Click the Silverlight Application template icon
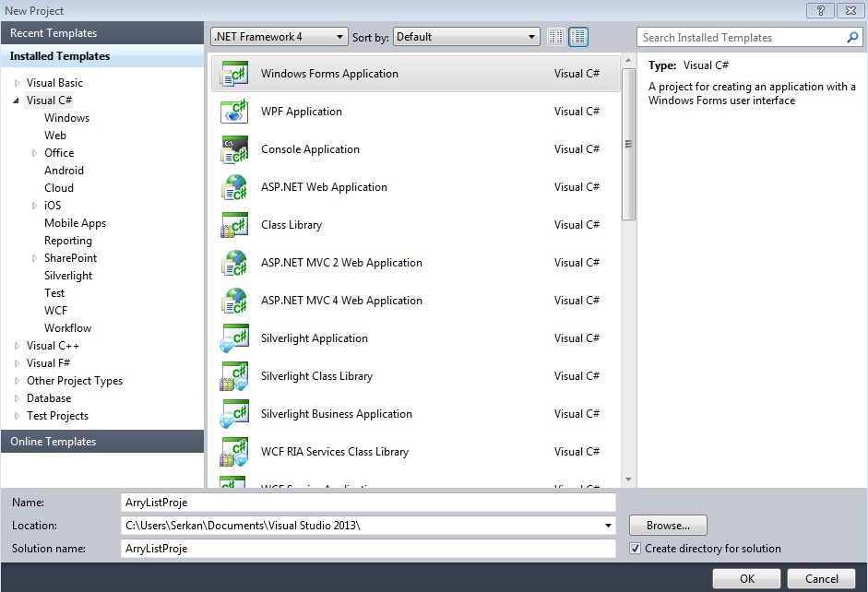 pos(233,338)
